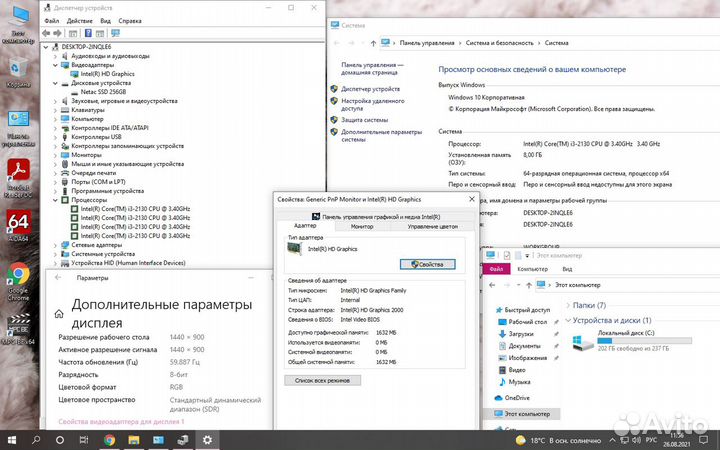720x450 pixels.
Task: Open the Корзина desktop icon
Action: tap(17, 73)
